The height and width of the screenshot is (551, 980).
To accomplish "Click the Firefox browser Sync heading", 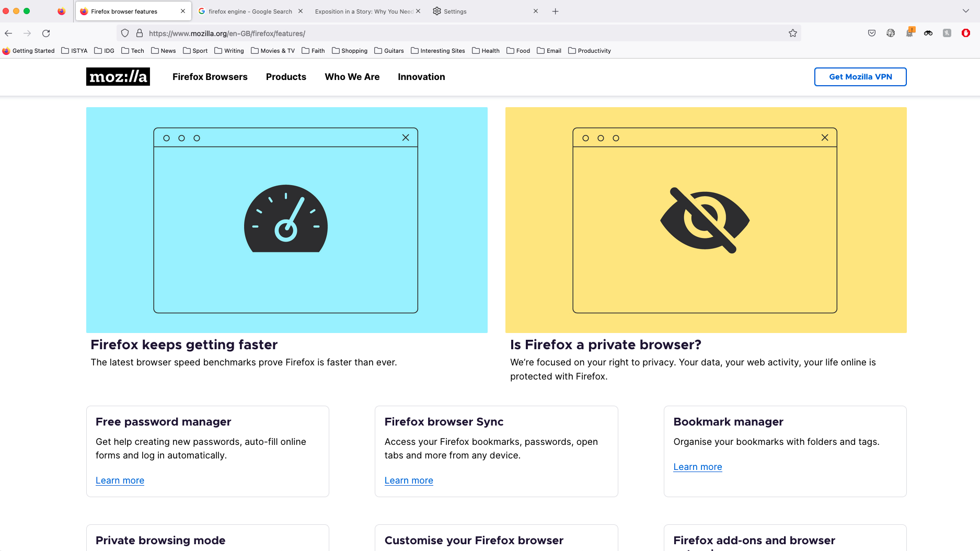I will 444,422.
